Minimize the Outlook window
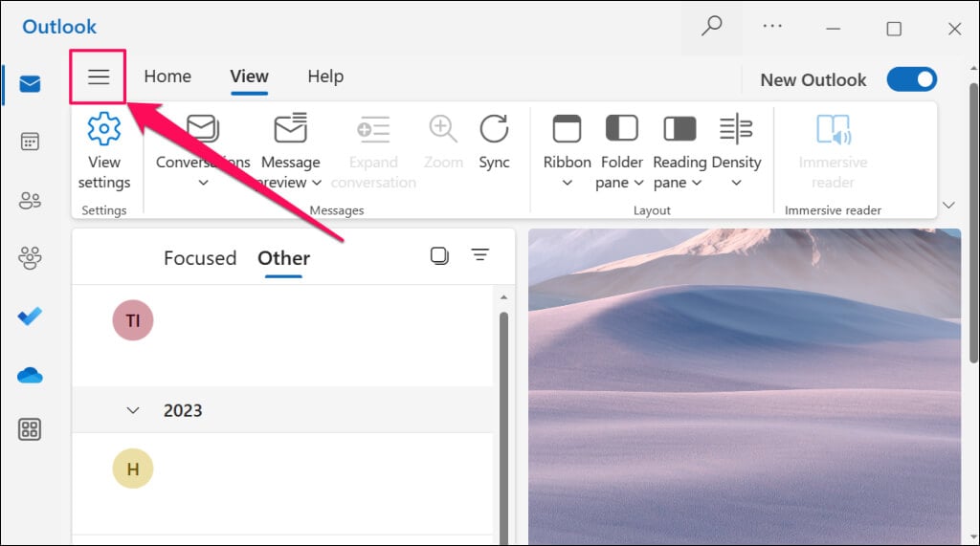980x546 pixels. click(x=834, y=28)
